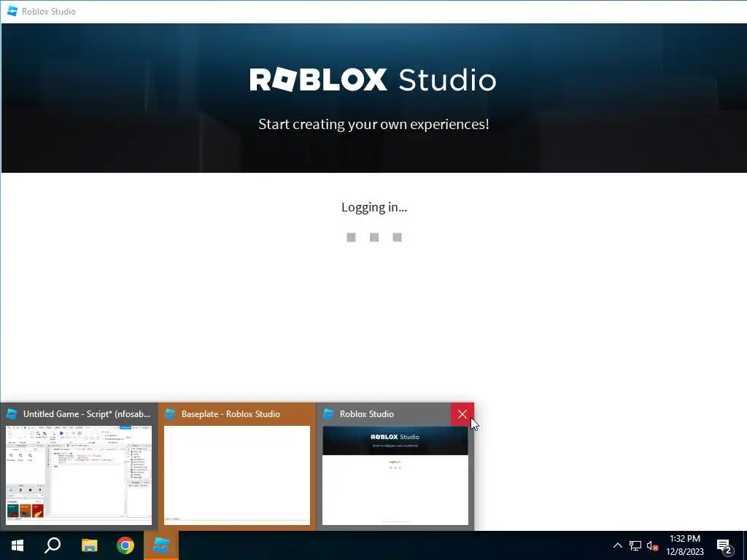The height and width of the screenshot is (560, 747).
Task: Click Untitled Game - Script preview title
Action: (87, 414)
